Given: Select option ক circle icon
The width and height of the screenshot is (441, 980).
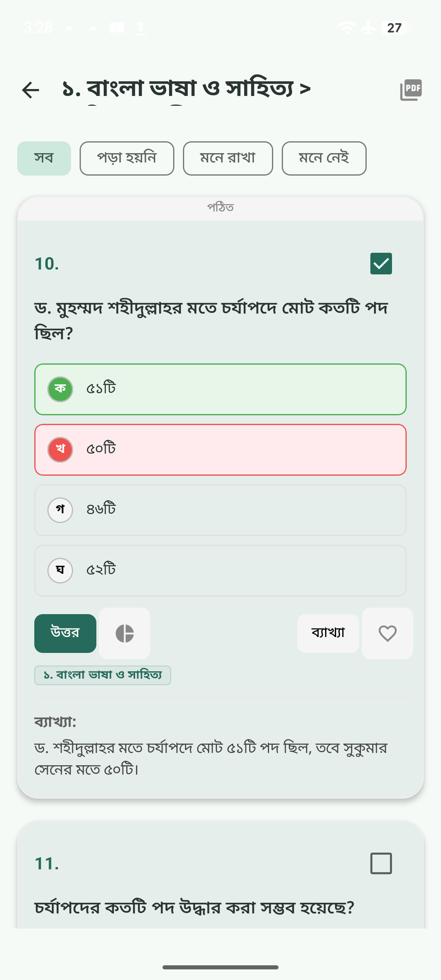Looking at the screenshot, I should pyautogui.click(x=60, y=389).
